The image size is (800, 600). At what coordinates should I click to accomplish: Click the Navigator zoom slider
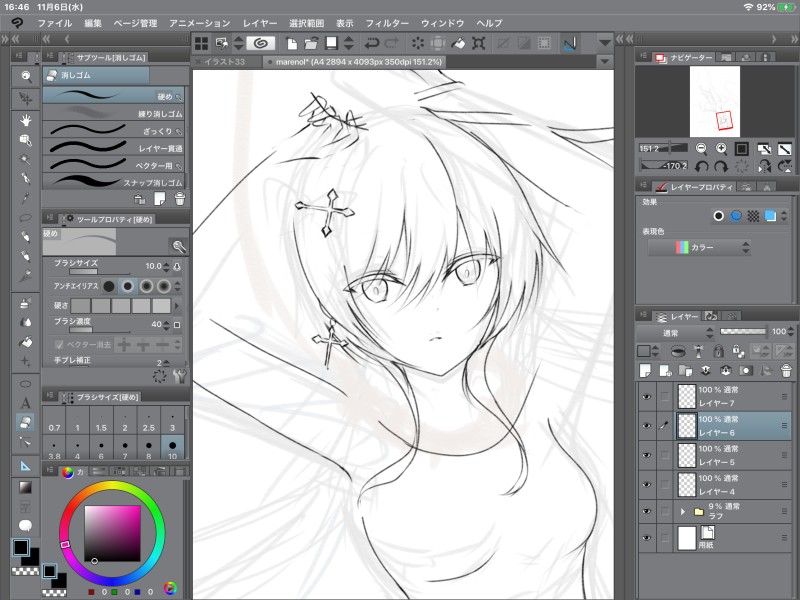[663, 148]
